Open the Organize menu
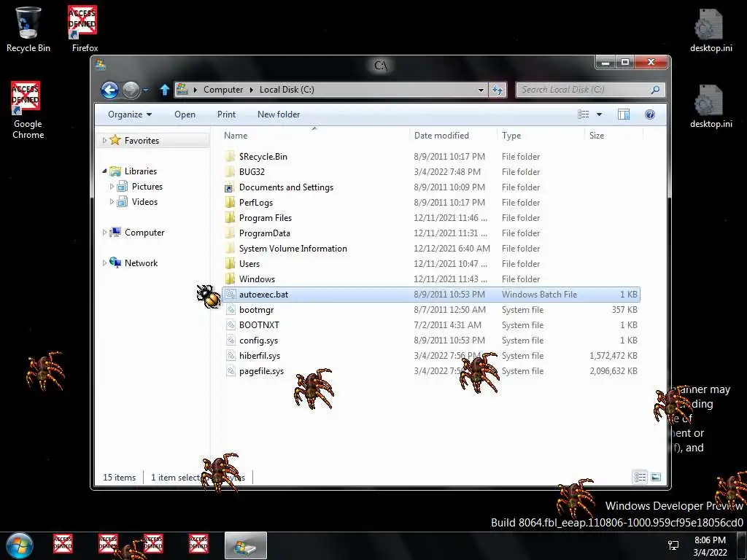The width and height of the screenshot is (747, 560). tap(130, 114)
